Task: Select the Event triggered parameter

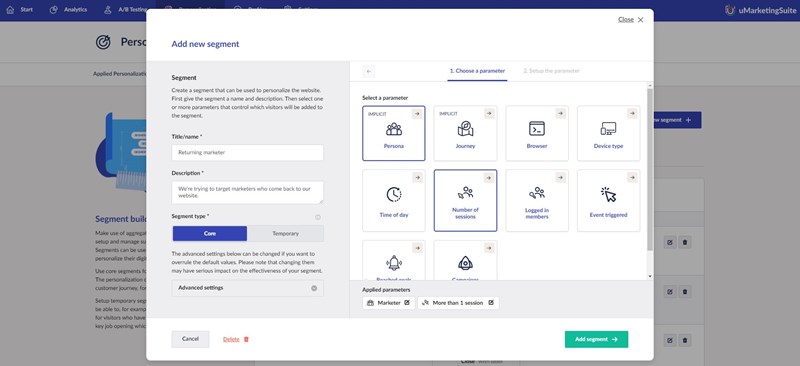Action: (x=608, y=201)
